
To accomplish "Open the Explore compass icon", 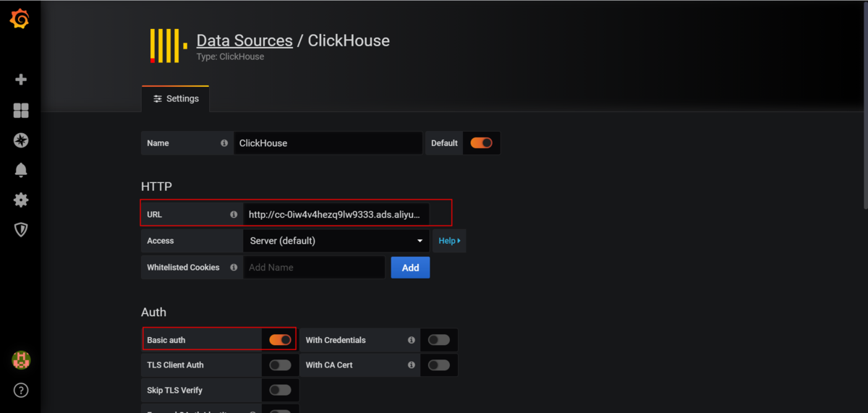I will pyautogui.click(x=21, y=140).
